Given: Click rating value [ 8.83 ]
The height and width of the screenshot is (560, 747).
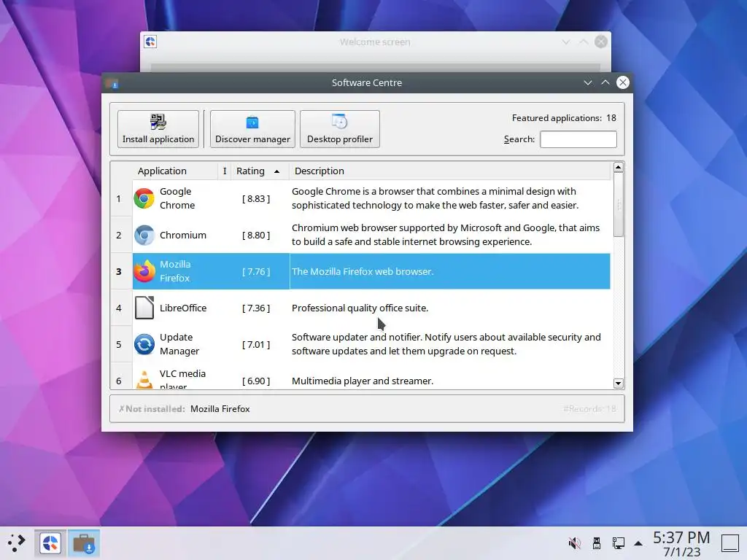Looking at the screenshot, I should coord(256,198).
